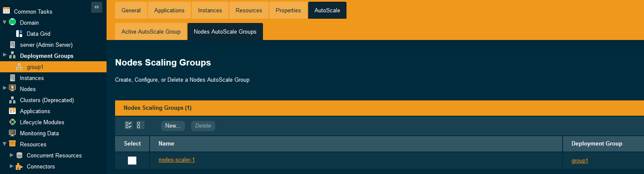Screen dimensions: 644x174
Task: Collapse the sidebar with the double-arrow button
Action: point(97,7)
